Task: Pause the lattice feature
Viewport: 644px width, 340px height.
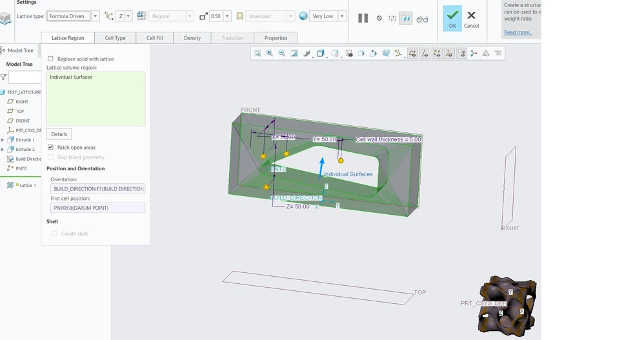Action: (363, 18)
